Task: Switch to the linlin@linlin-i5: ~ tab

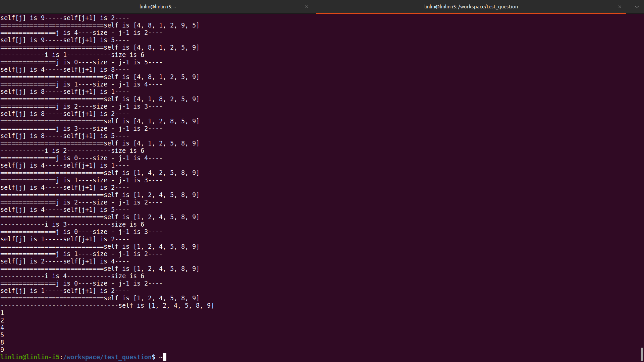Action: [158, 7]
